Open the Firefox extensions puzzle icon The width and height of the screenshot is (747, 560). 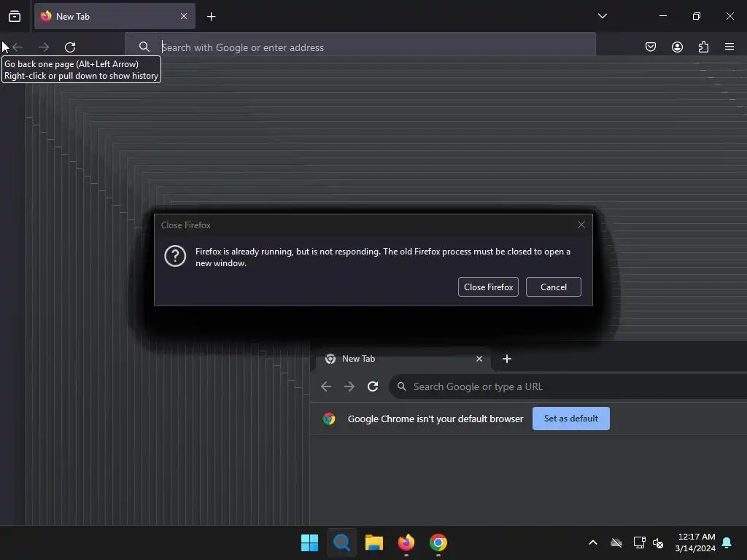tap(703, 47)
